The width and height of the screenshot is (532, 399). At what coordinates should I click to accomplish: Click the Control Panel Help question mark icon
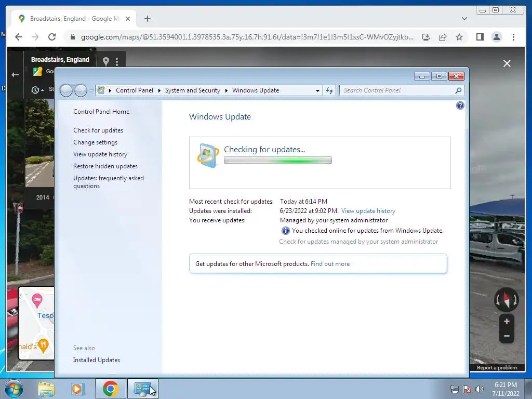click(460, 105)
